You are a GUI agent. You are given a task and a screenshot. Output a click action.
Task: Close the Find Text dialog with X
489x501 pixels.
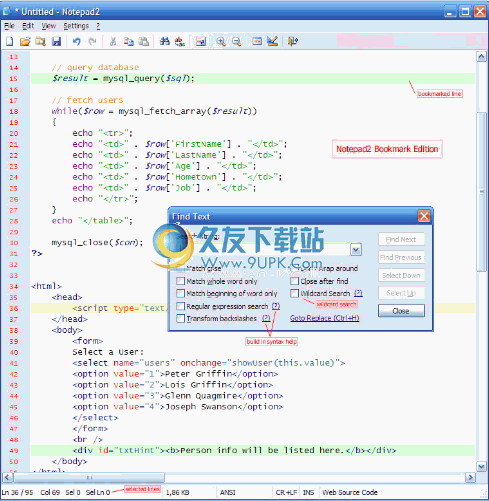pyautogui.click(x=424, y=216)
